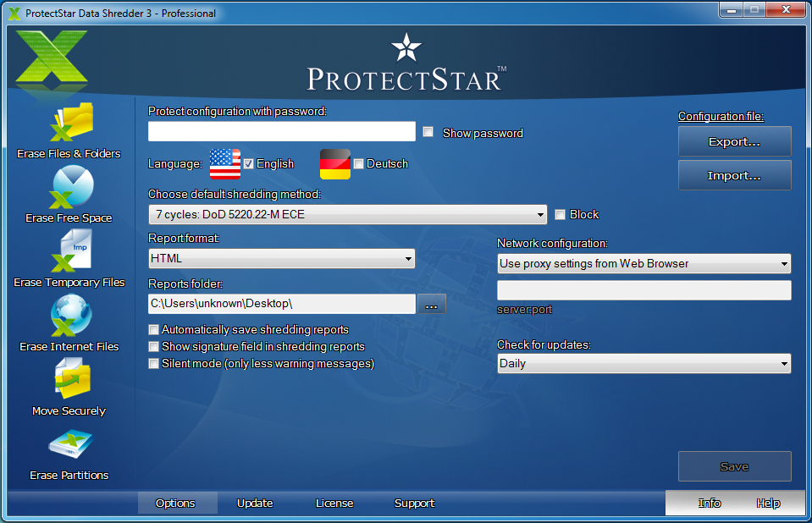This screenshot has height=523, width=812.
Task: Enable Show signature field in shredding reports
Action: click(153, 346)
